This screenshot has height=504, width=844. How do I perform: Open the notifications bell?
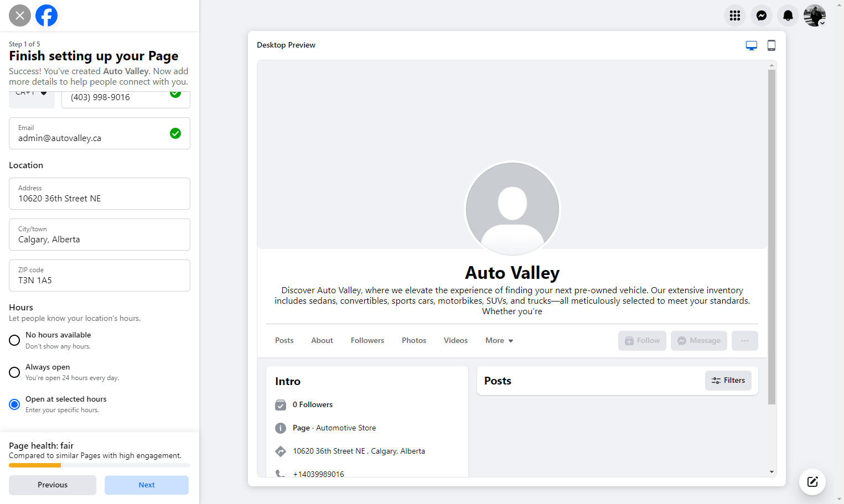(x=788, y=15)
